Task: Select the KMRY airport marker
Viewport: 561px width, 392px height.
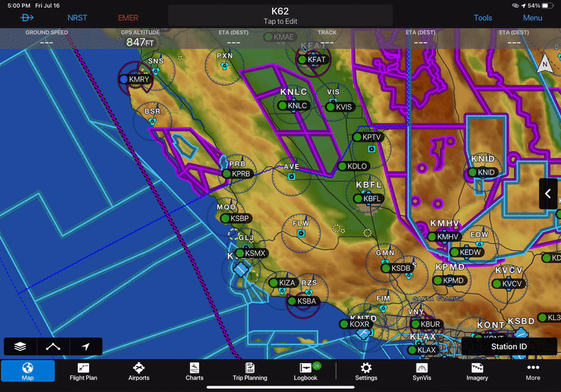Action: coord(135,79)
